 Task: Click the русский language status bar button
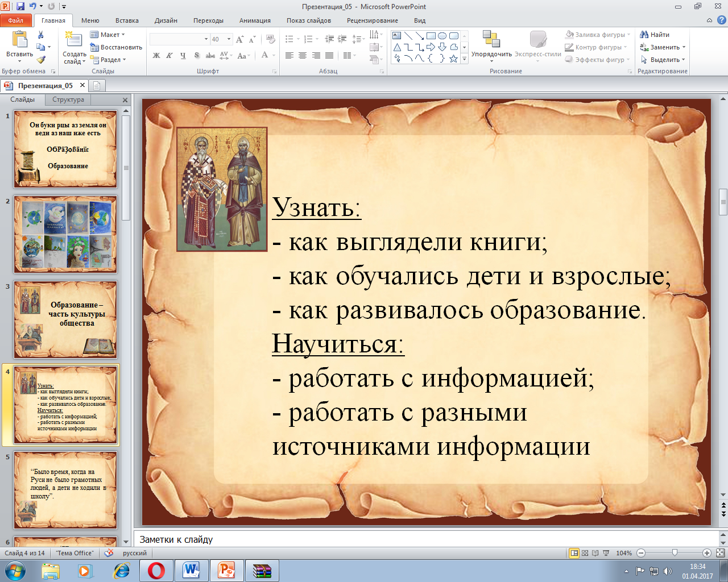tap(135, 553)
